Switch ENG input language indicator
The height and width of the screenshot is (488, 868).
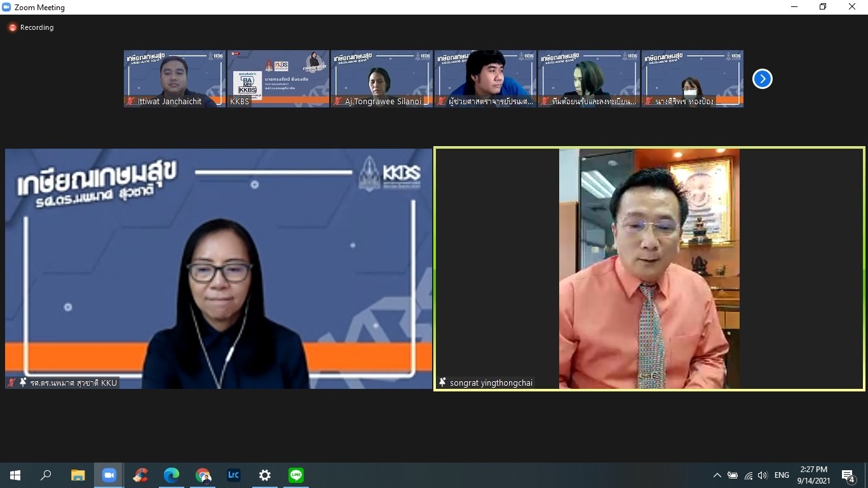click(782, 475)
